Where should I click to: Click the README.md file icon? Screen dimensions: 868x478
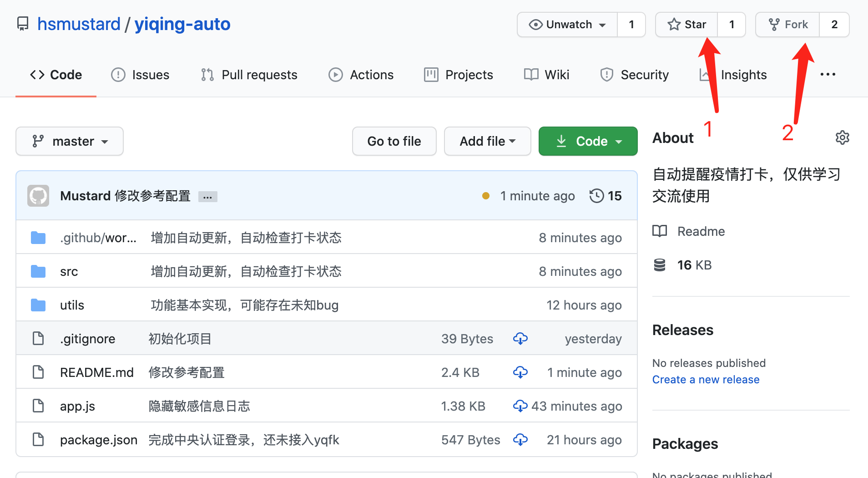pyautogui.click(x=38, y=372)
